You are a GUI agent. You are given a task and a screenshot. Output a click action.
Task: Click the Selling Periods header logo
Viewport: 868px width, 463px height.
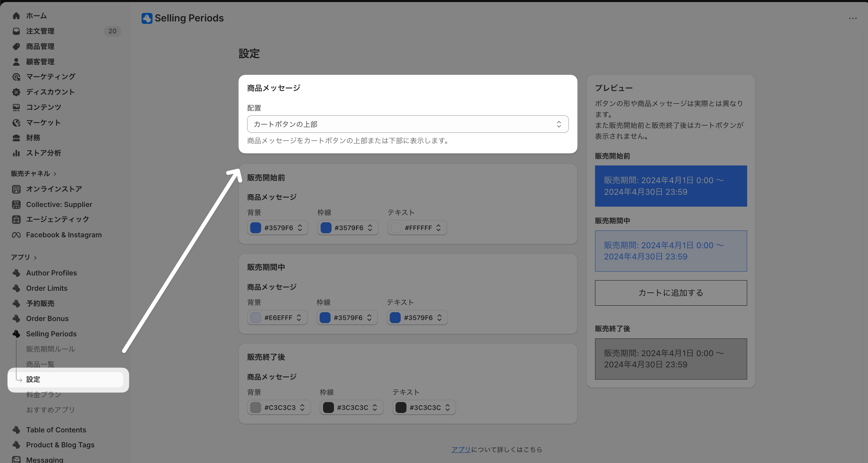click(x=147, y=18)
